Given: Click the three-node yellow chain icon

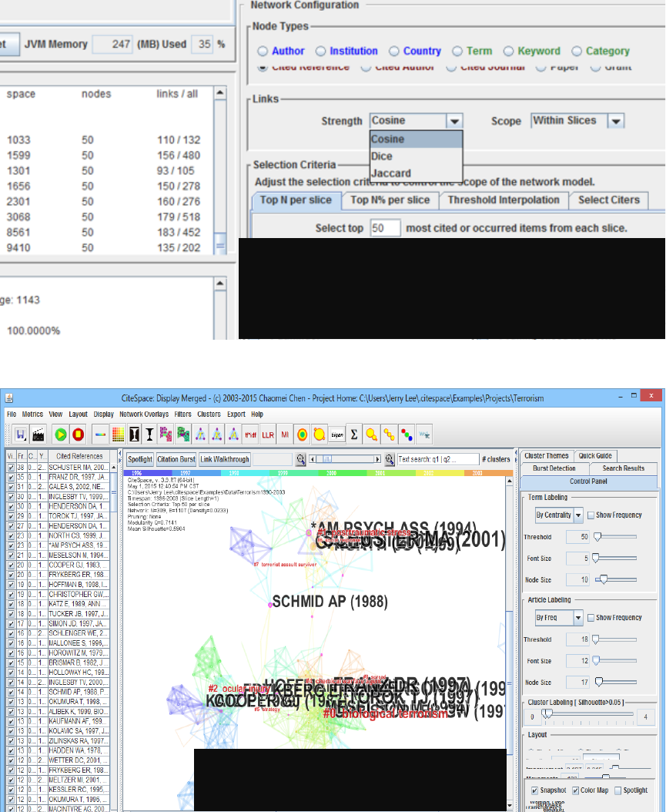Looking at the screenshot, I should click(x=389, y=435).
